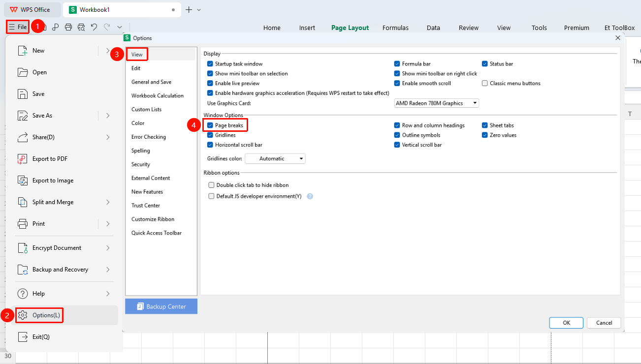The width and height of the screenshot is (641, 364).
Task: Uncheck the Page breaks checkbox
Action: coord(210,125)
